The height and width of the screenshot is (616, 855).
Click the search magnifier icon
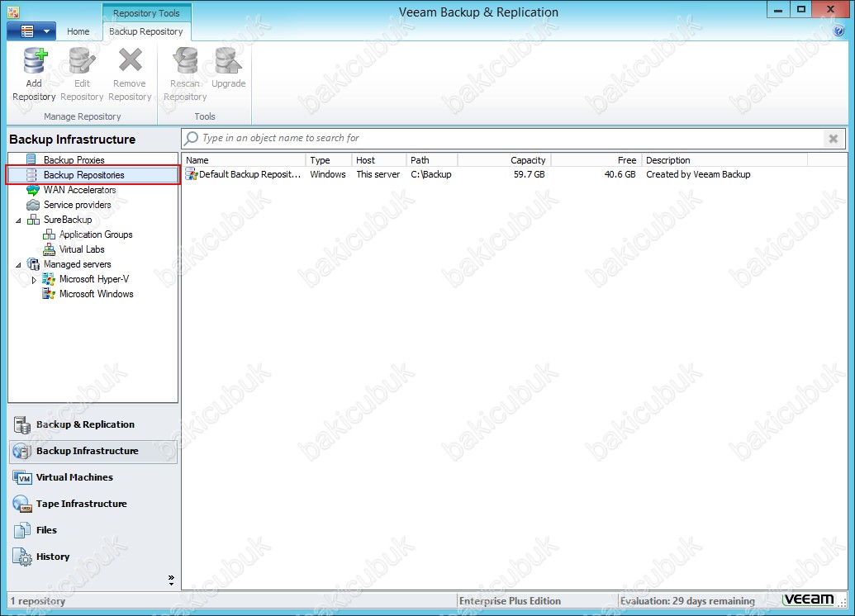(x=191, y=139)
